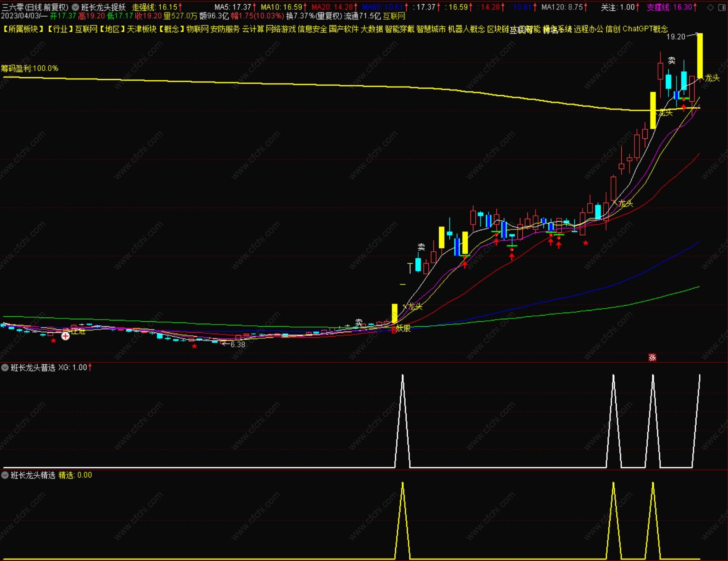728x561 pixels.
Task: Click the 大数据 concept tag
Action: click(x=372, y=29)
